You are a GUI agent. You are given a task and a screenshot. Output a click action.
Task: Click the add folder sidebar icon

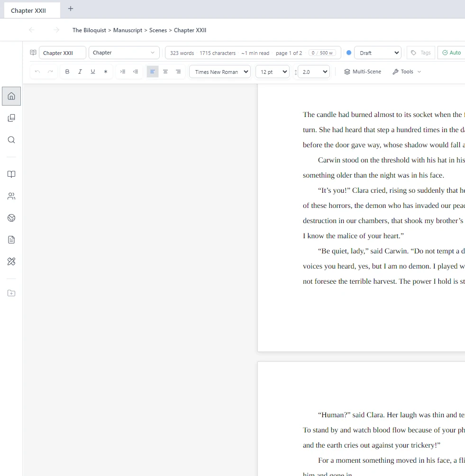click(11, 293)
